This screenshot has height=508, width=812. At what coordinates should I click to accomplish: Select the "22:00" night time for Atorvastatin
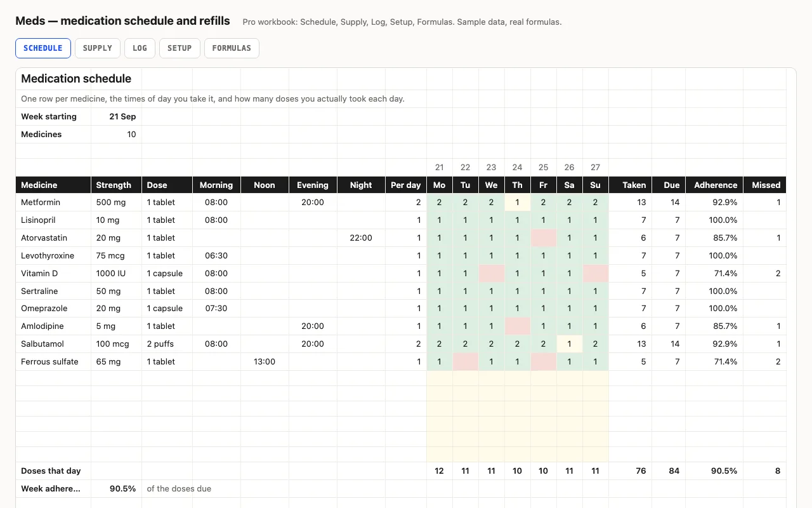click(x=362, y=238)
